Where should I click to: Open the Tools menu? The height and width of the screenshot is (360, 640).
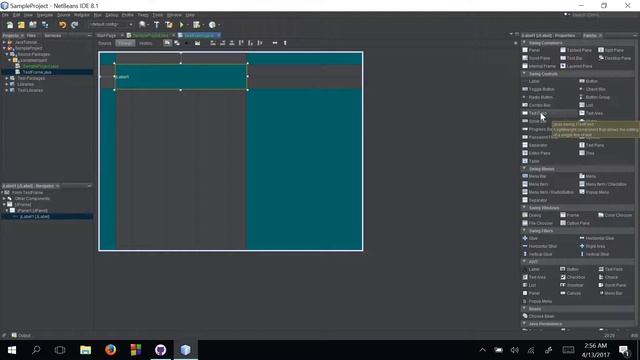[158, 15]
